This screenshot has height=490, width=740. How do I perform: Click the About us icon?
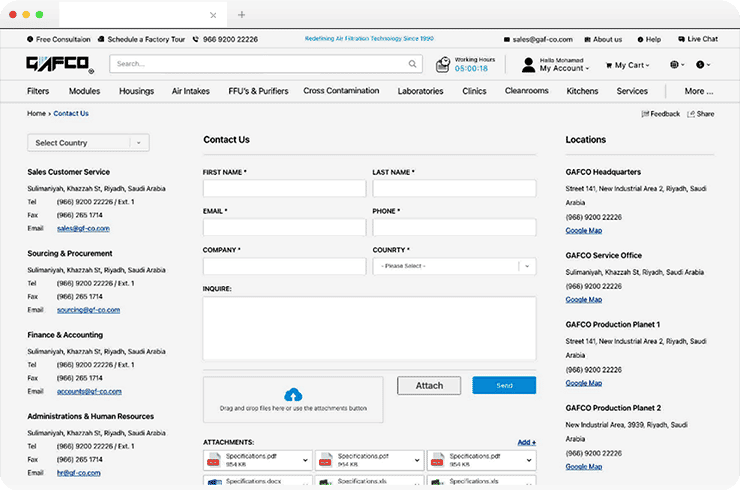588,39
